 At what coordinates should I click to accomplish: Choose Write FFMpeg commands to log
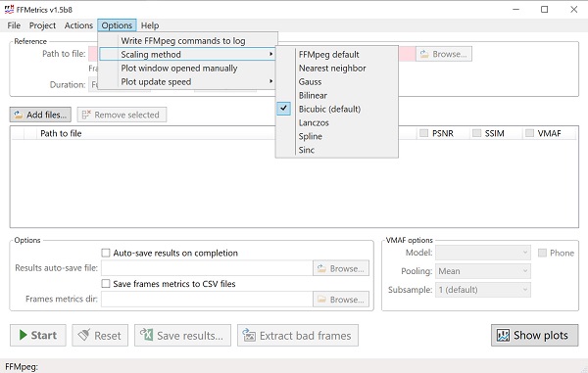pos(188,41)
